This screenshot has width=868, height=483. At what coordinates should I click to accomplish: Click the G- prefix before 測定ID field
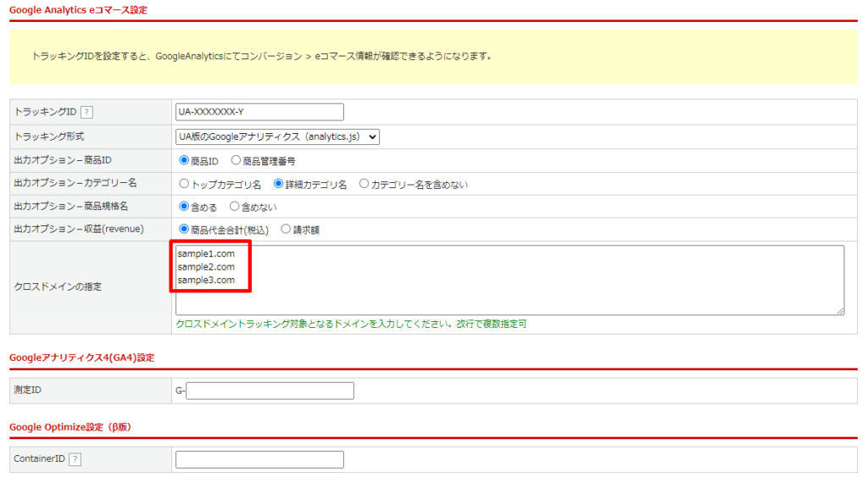181,391
